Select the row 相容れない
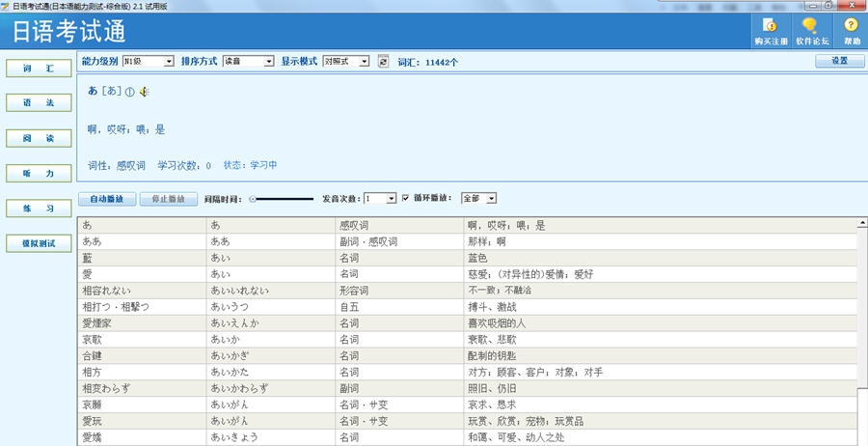Image resolution: width=868 pixels, height=446 pixels. tap(467, 291)
